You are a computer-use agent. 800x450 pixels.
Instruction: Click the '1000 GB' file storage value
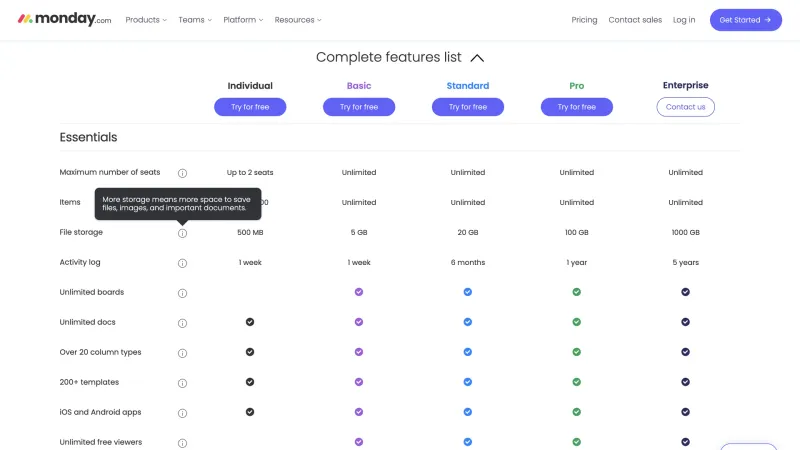click(x=685, y=232)
